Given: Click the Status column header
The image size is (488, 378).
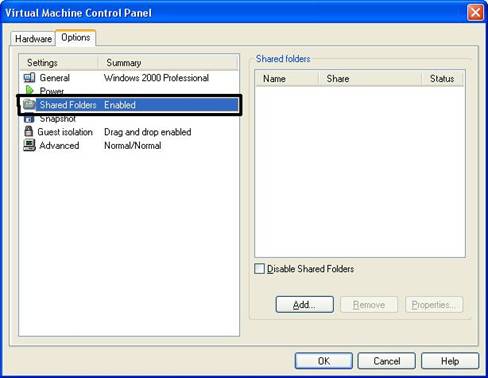Looking at the screenshot, I should [443, 79].
